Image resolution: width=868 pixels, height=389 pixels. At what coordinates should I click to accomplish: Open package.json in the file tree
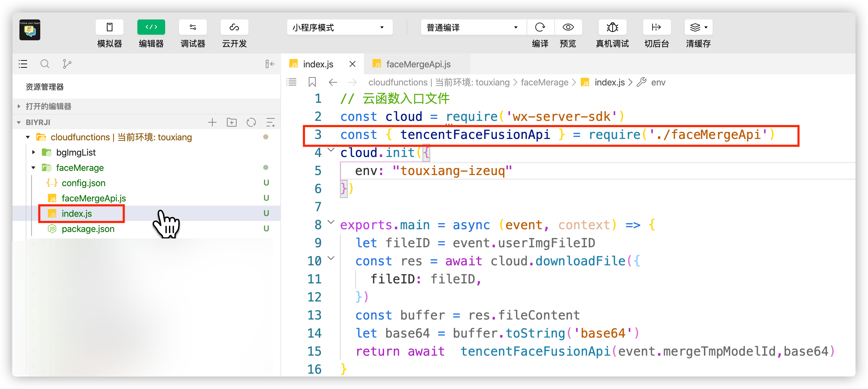[x=88, y=229]
